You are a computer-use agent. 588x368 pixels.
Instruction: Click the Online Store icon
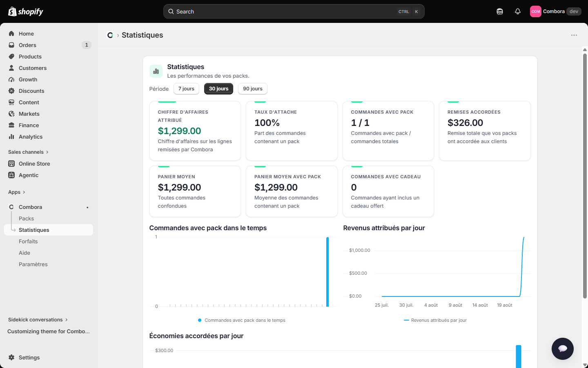pyautogui.click(x=11, y=164)
